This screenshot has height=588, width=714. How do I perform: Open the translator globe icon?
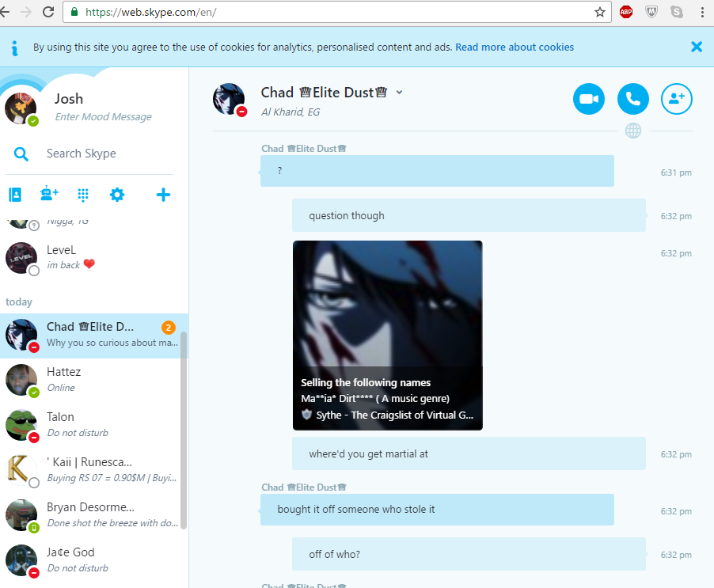[x=633, y=131]
